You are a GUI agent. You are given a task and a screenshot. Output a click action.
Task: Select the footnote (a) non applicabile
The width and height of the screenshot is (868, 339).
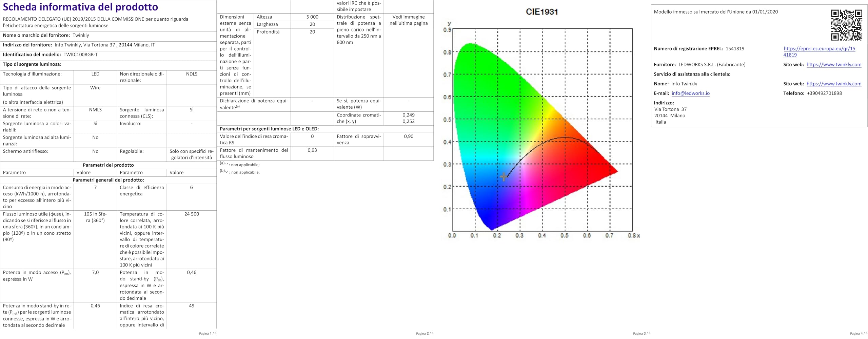(x=239, y=165)
